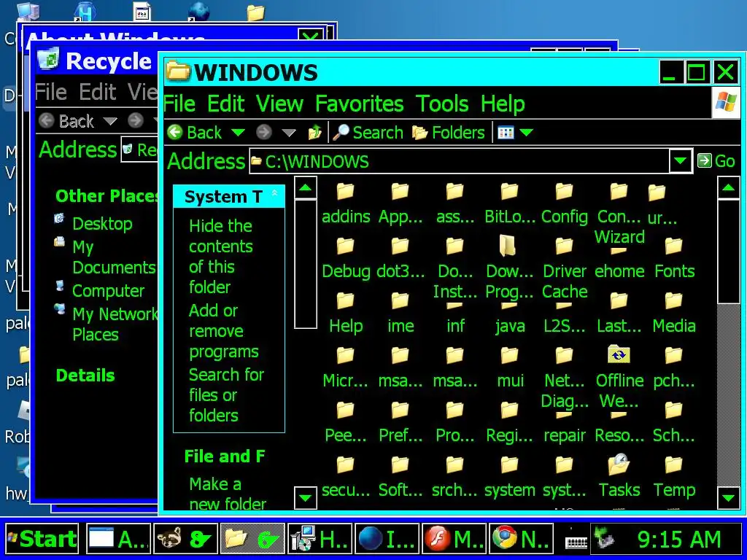Viewport: 747px width, 560px height.
Task: Switch to the Flash taskbar button
Action: tap(454, 539)
